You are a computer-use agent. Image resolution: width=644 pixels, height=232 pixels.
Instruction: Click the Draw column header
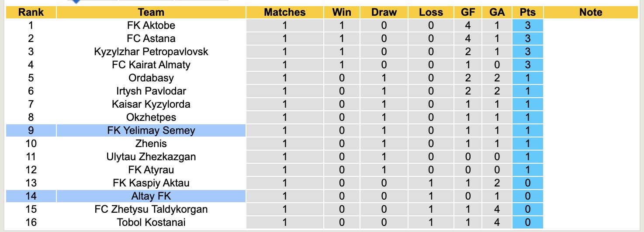tap(384, 12)
